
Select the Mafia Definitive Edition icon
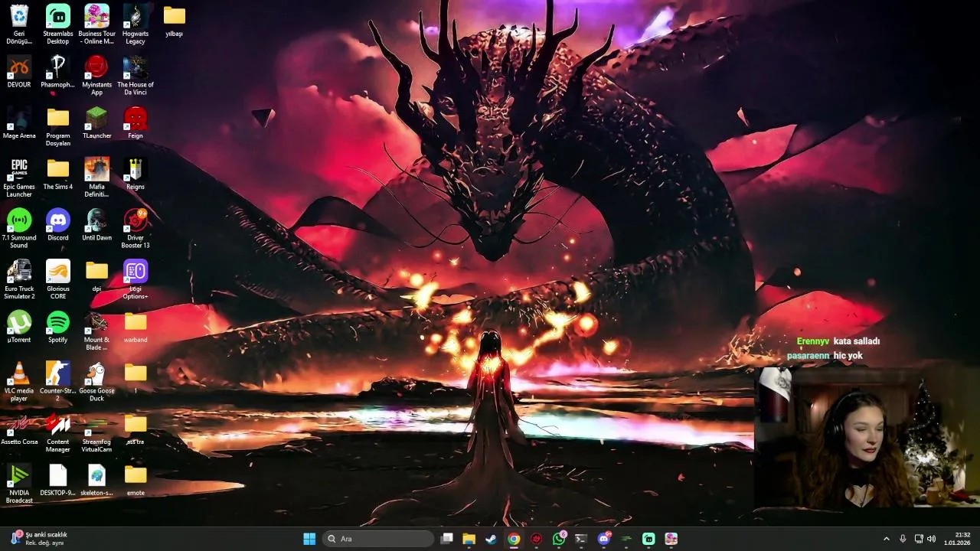point(96,178)
